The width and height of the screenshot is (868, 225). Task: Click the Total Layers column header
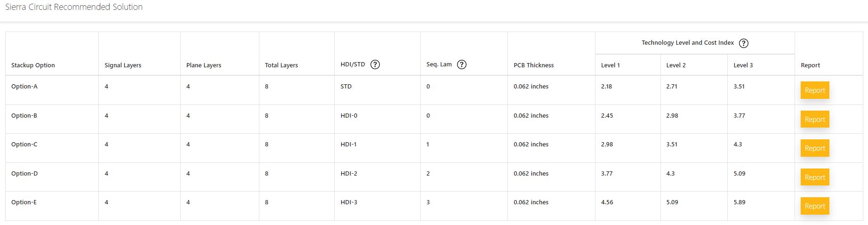281,65
